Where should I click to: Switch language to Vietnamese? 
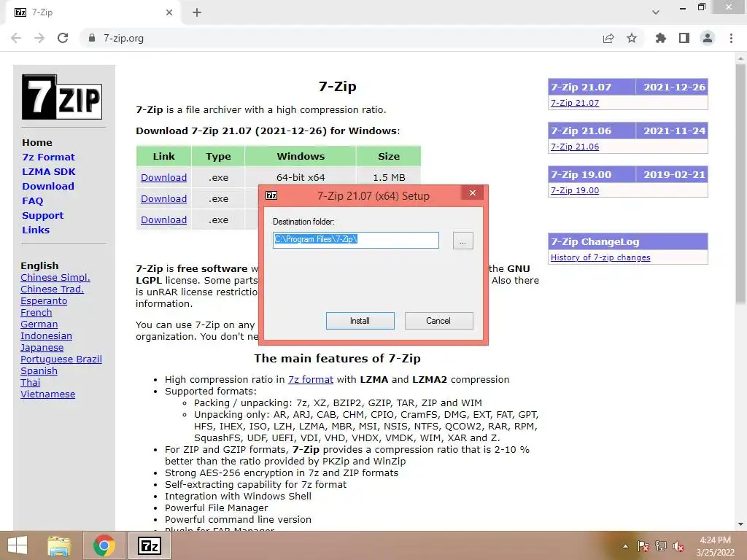(47, 394)
